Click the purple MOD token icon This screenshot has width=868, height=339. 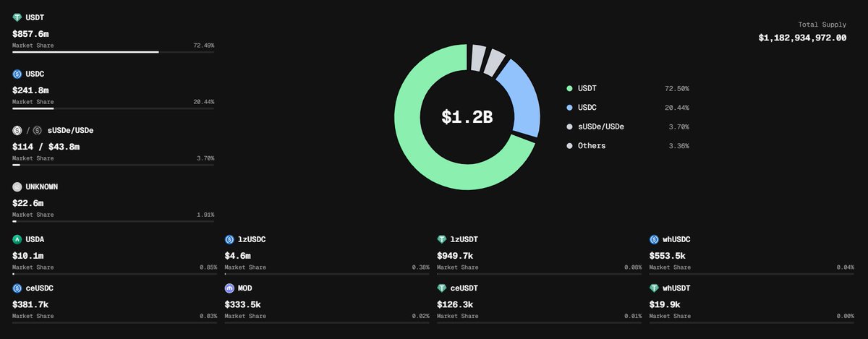229,288
